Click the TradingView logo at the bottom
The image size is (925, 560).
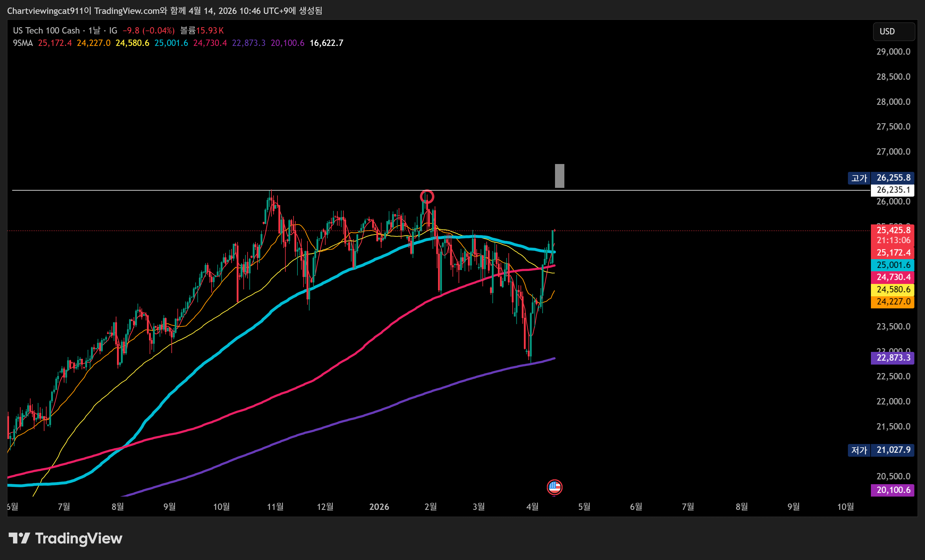66,538
